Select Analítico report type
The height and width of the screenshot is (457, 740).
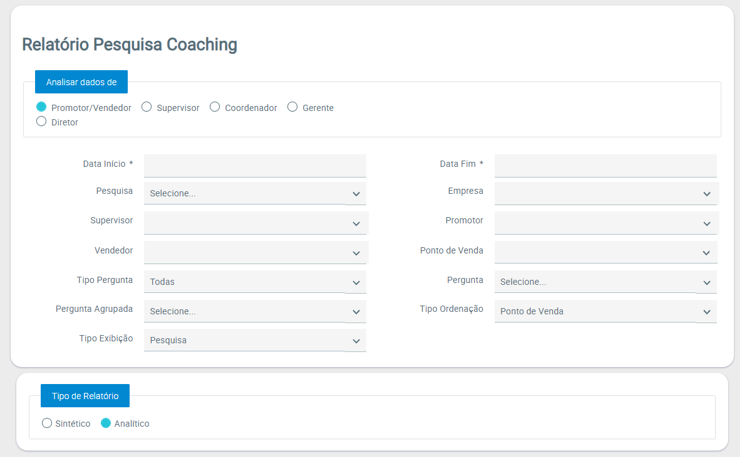106,423
